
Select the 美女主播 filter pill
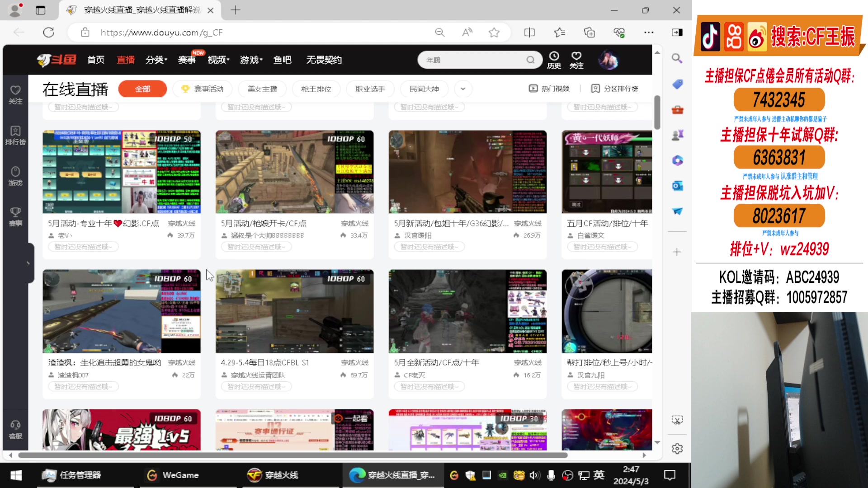262,89
